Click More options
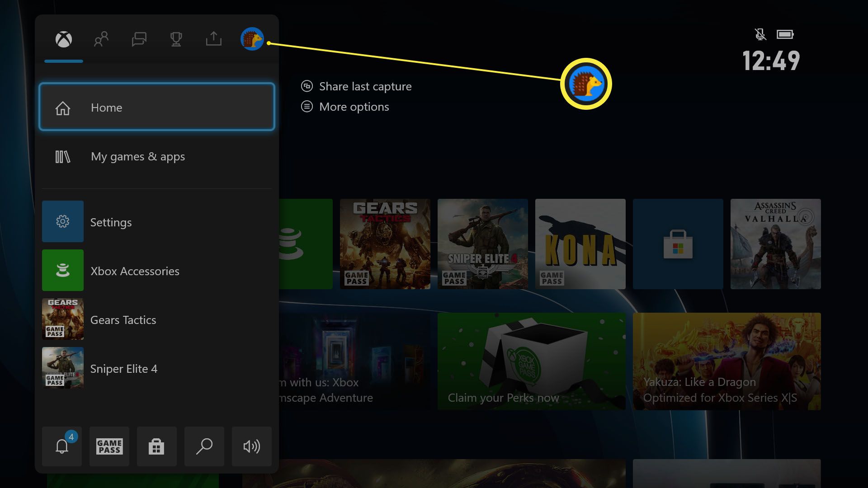This screenshot has height=488, width=868. coord(354,107)
